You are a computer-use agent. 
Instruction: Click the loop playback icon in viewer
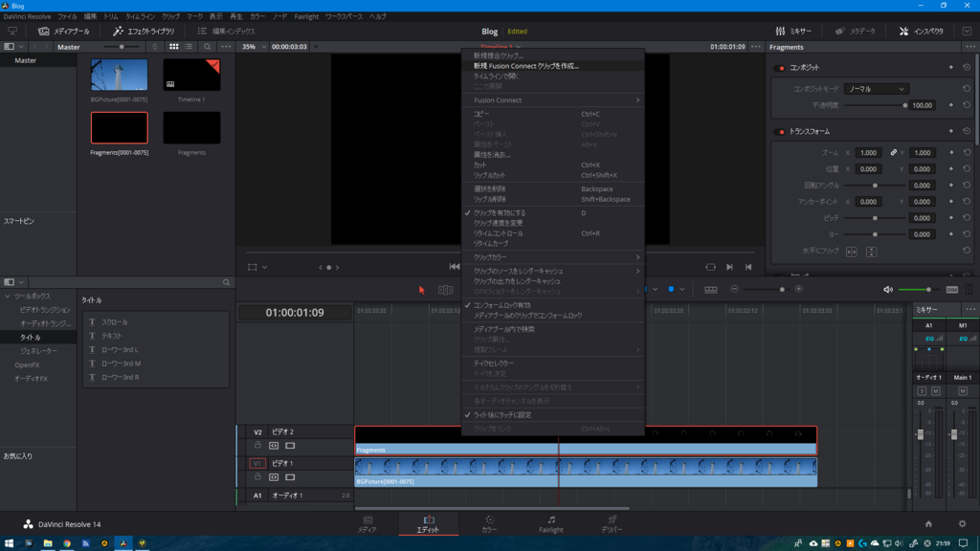711,267
